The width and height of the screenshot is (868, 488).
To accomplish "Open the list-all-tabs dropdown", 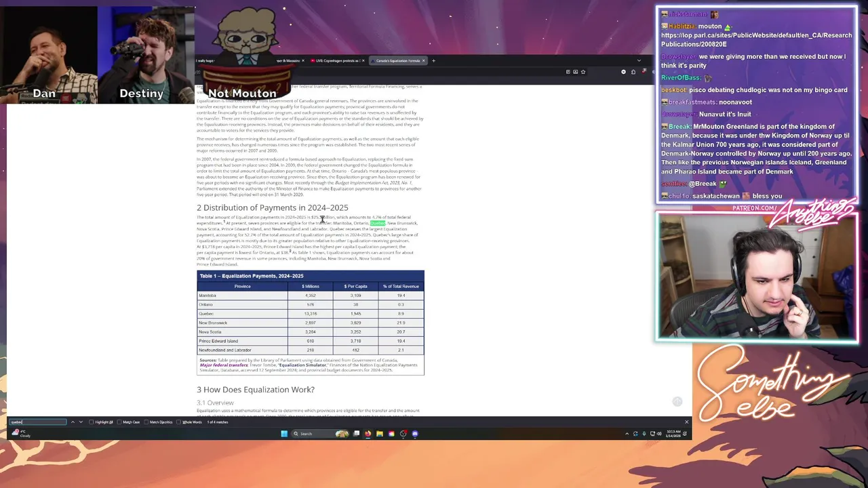I will (639, 60).
